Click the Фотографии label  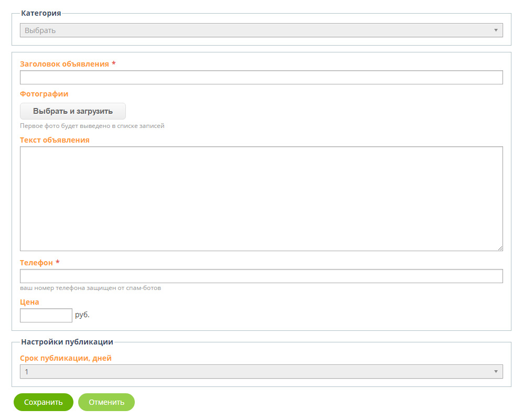(x=44, y=94)
